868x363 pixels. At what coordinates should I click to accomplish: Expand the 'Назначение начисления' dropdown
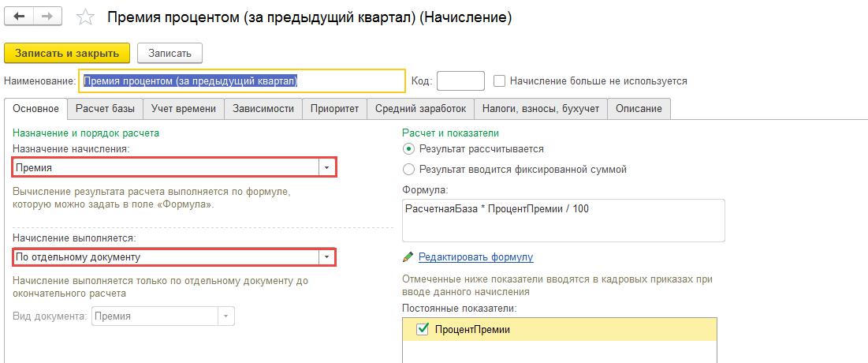(326, 167)
